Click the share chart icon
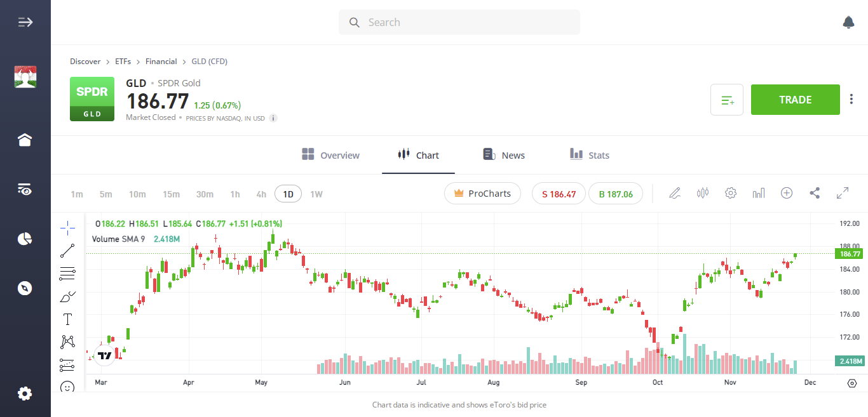The image size is (868, 417). pyautogui.click(x=814, y=193)
